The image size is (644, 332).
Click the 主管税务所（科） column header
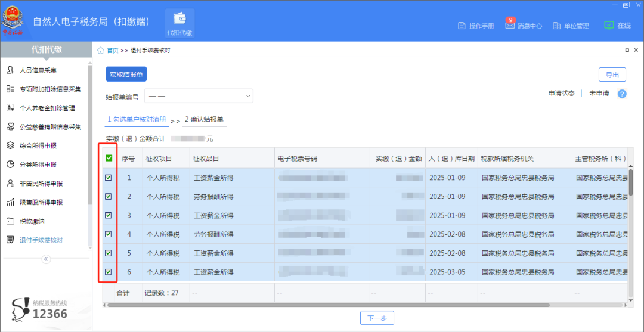pyautogui.click(x=600, y=159)
